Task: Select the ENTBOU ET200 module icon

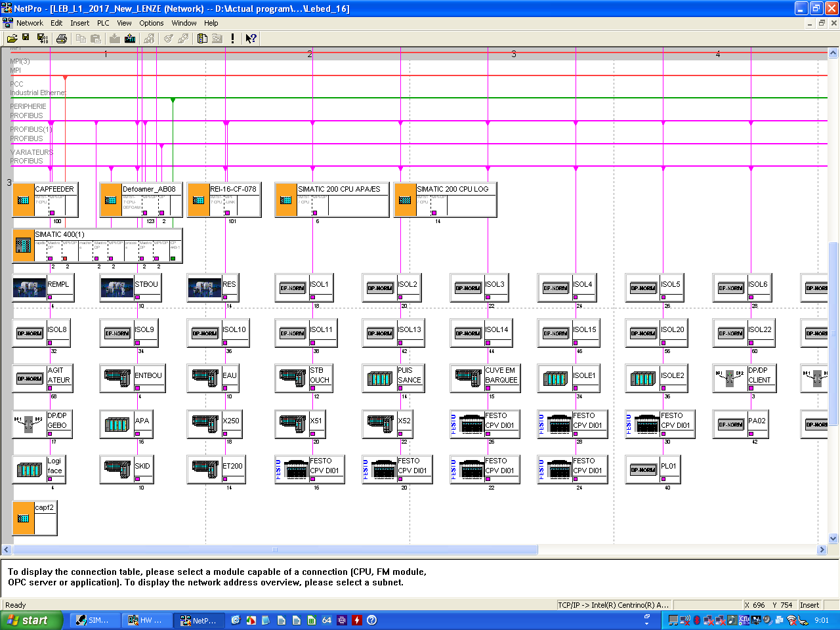Action: pos(117,378)
